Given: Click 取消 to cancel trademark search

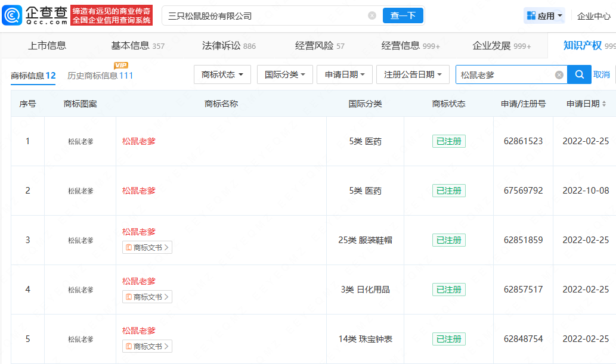Looking at the screenshot, I should coord(602,74).
